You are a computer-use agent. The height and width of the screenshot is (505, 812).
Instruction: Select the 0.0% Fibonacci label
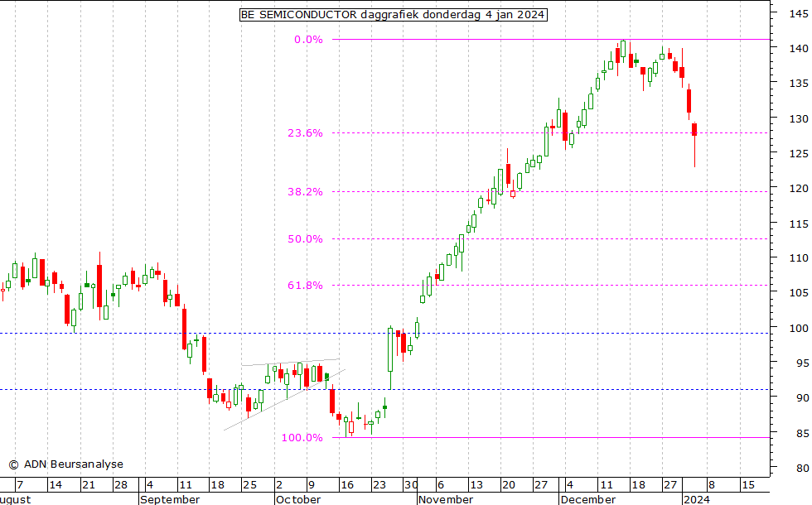click(308, 40)
